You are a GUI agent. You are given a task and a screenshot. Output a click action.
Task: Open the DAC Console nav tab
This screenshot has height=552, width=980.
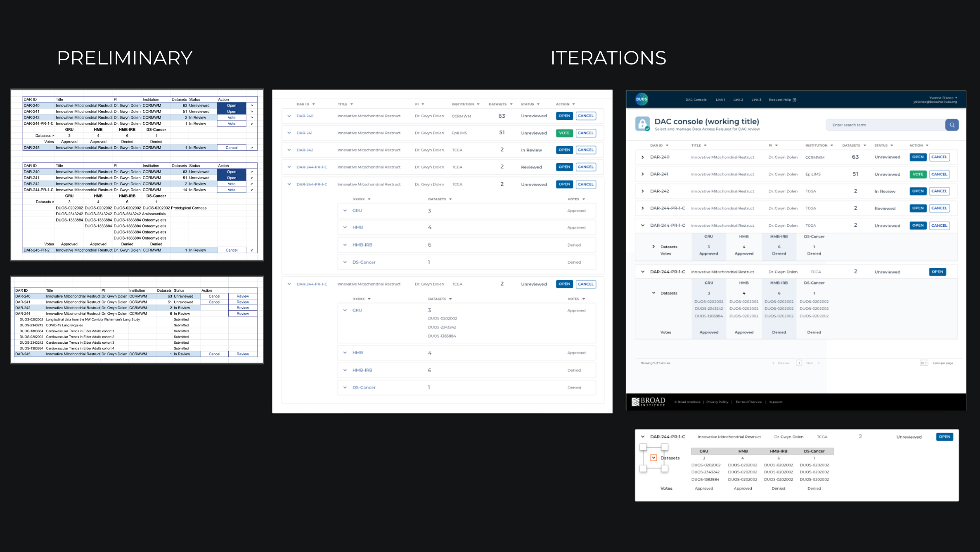click(x=696, y=100)
